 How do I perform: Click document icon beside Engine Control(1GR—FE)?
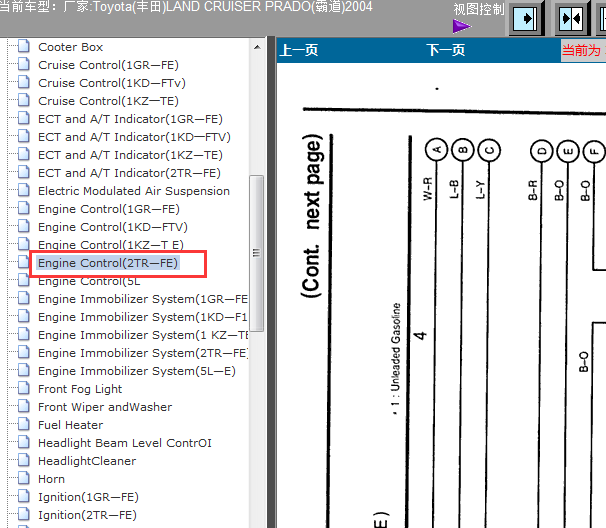pyautogui.click(x=24, y=208)
